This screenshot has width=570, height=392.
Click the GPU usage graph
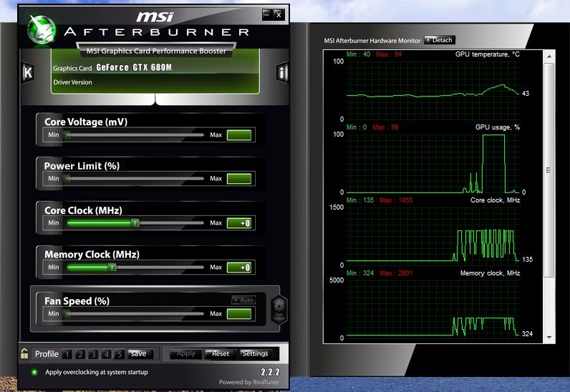[433, 163]
